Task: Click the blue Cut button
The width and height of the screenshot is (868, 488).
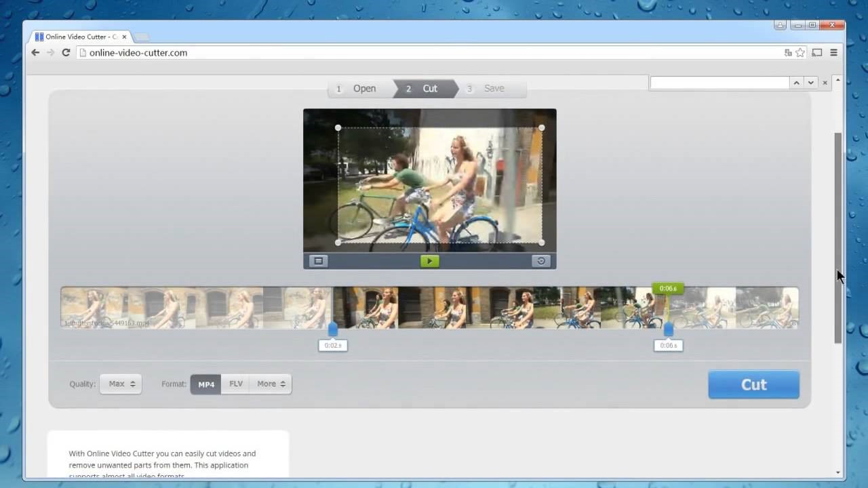Action: point(753,384)
